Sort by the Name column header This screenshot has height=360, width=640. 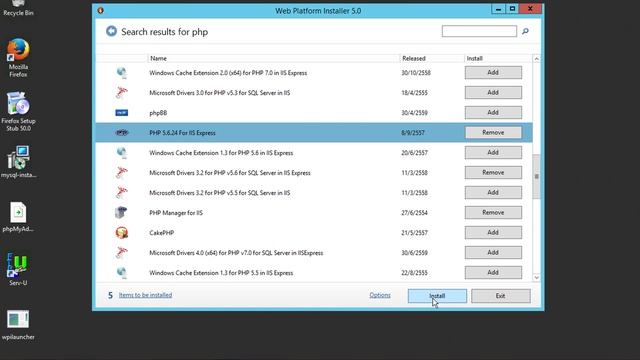click(273, 58)
